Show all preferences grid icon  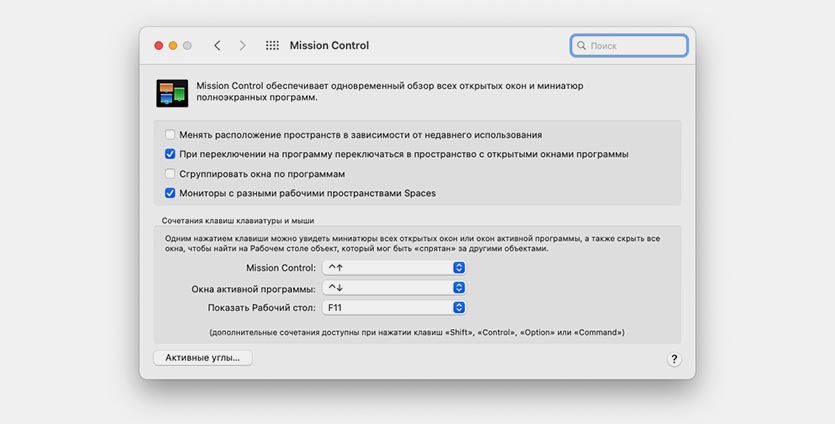pos(272,46)
